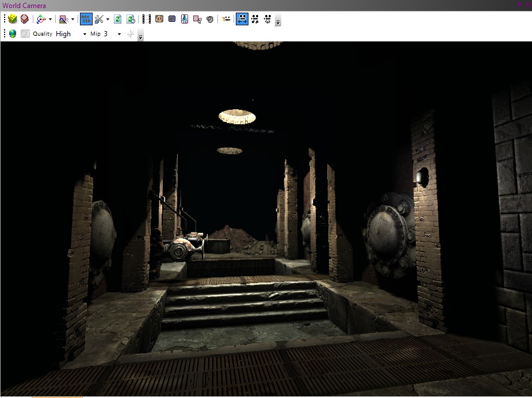Click the gray speaker sound icon
The height and width of the screenshot is (398, 532).
click(210, 20)
